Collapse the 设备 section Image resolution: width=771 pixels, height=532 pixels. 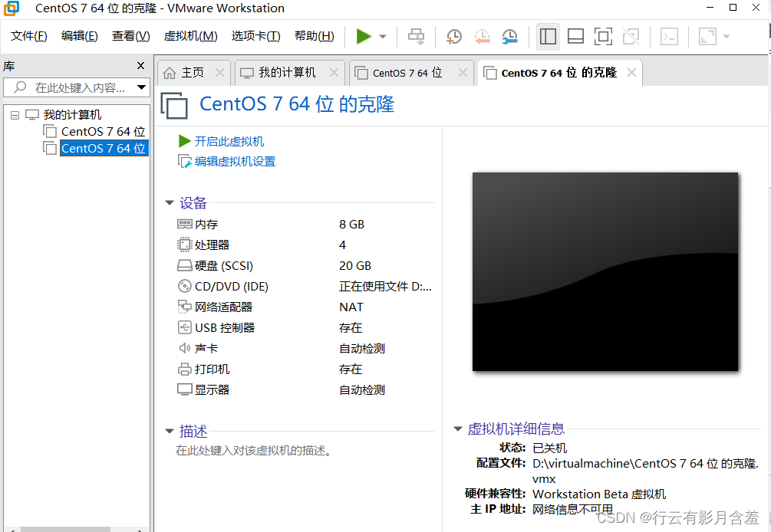[170, 202]
